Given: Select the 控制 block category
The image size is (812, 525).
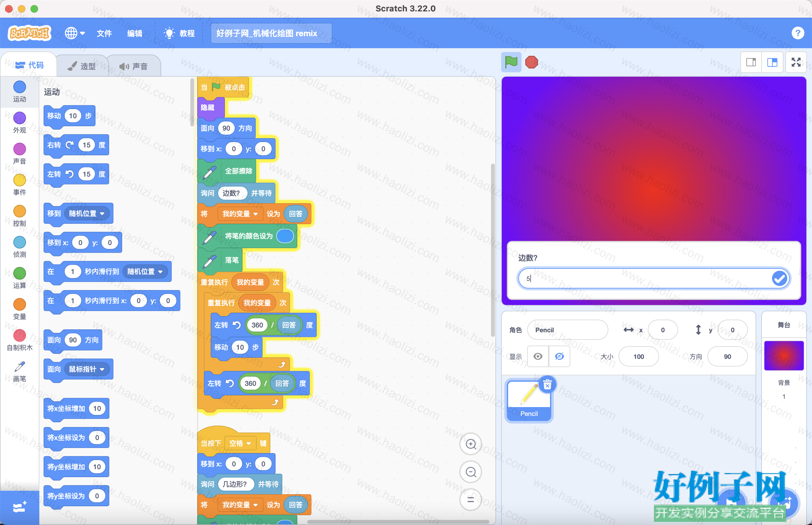Looking at the screenshot, I should tap(19, 216).
